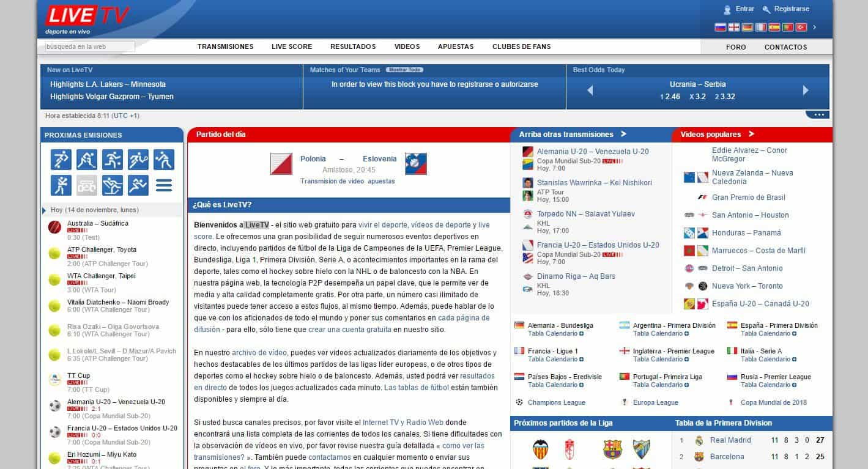Open the Videos menu

coord(407,46)
